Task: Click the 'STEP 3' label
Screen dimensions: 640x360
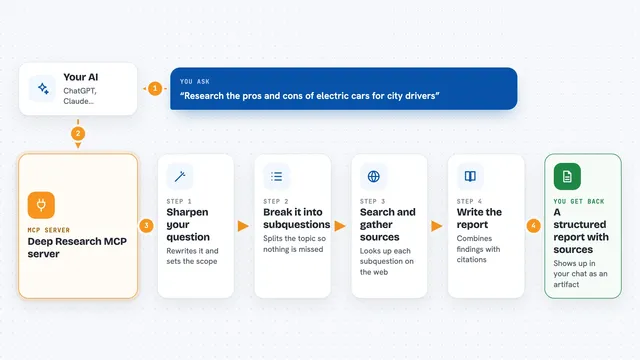Action: click(372, 201)
